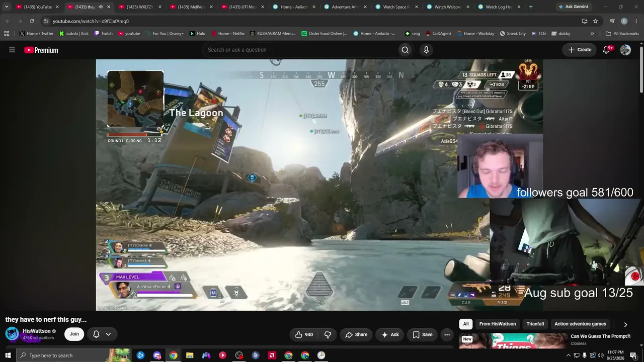Reload the page in Chrome
Screen dimensions: 644x362
pyautogui.click(x=32, y=21)
